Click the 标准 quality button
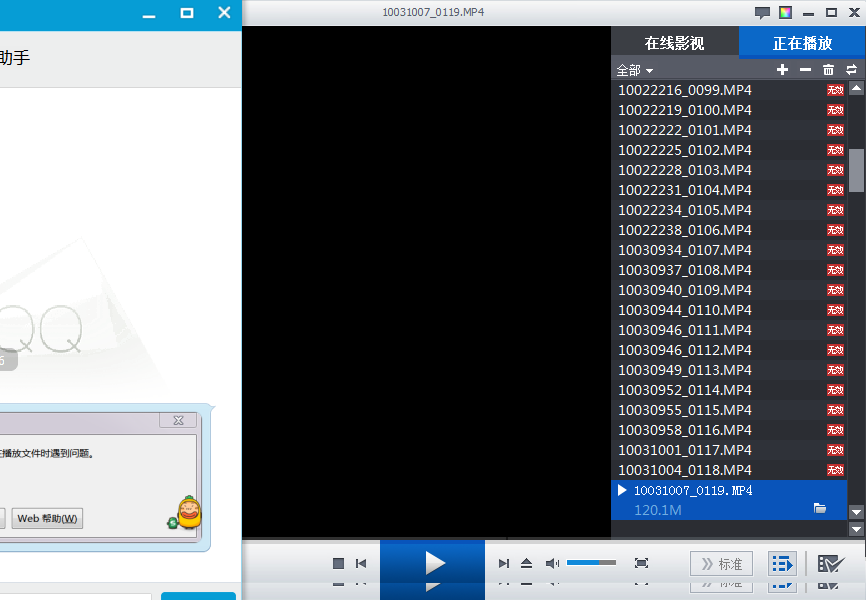866x600 pixels. coord(722,564)
